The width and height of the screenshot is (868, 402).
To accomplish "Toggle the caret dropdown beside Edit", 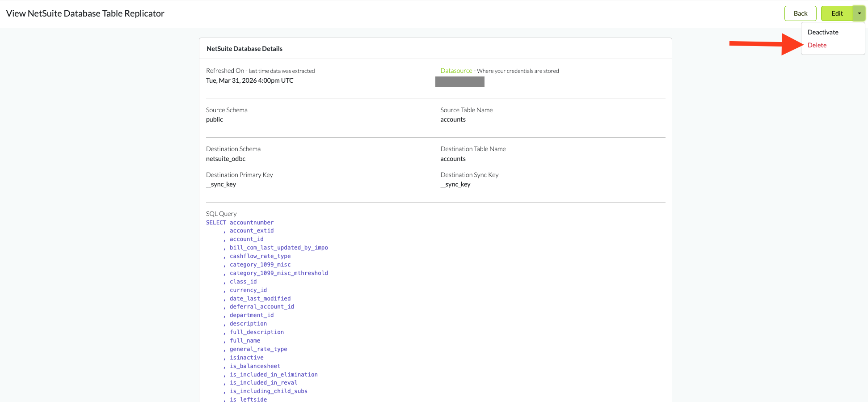I will [x=859, y=13].
